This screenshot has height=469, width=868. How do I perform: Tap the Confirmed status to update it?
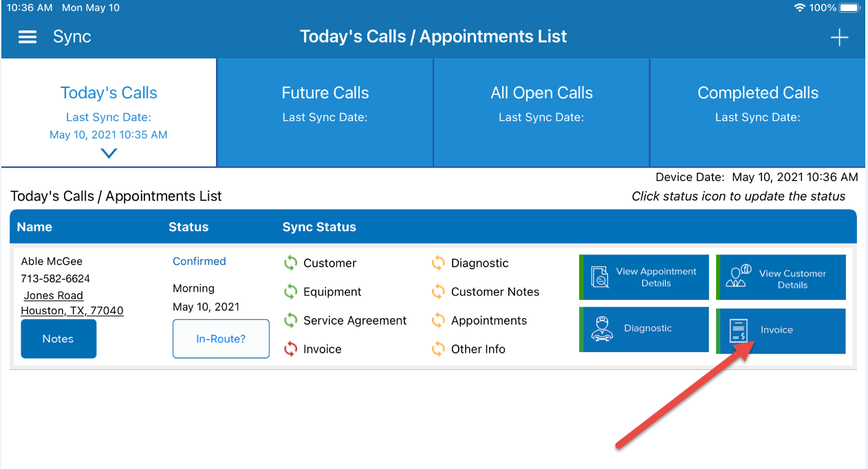(x=199, y=261)
